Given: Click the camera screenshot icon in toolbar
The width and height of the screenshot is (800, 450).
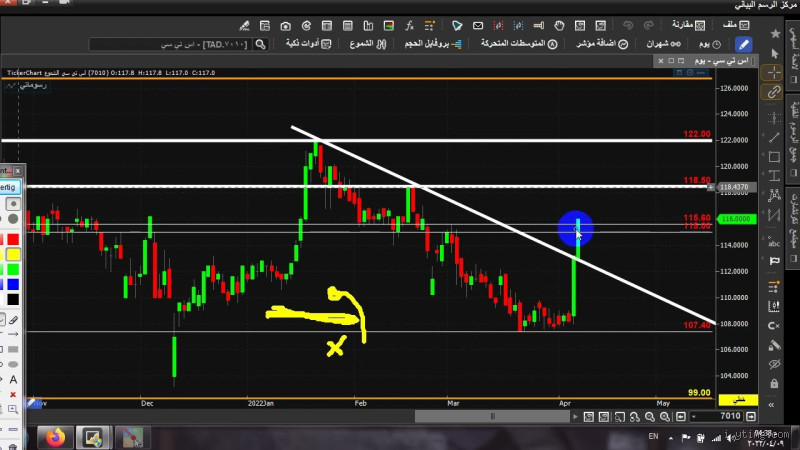Looking at the screenshot, I should click(285, 26).
